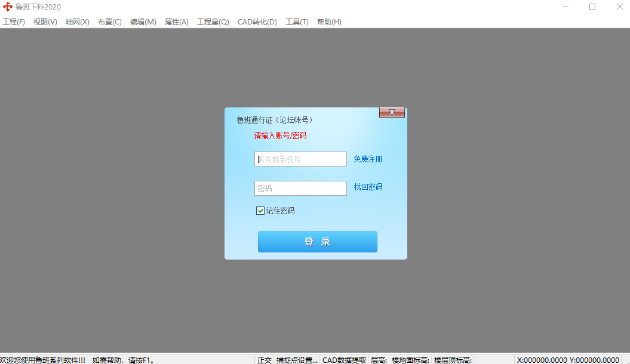Open the 工具(T) menu

pyautogui.click(x=297, y=22)
